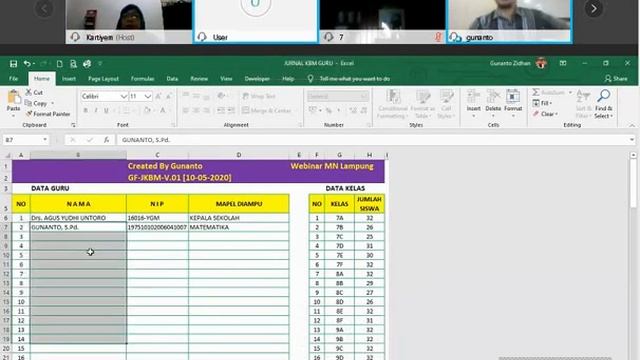Click Insert cells in Cells group
640x360 pixels.
473,104
